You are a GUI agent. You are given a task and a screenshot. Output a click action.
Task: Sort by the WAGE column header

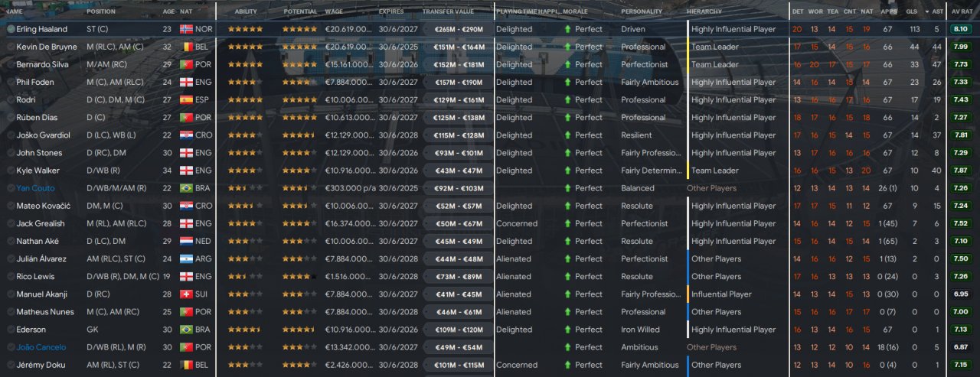[334, 11]
